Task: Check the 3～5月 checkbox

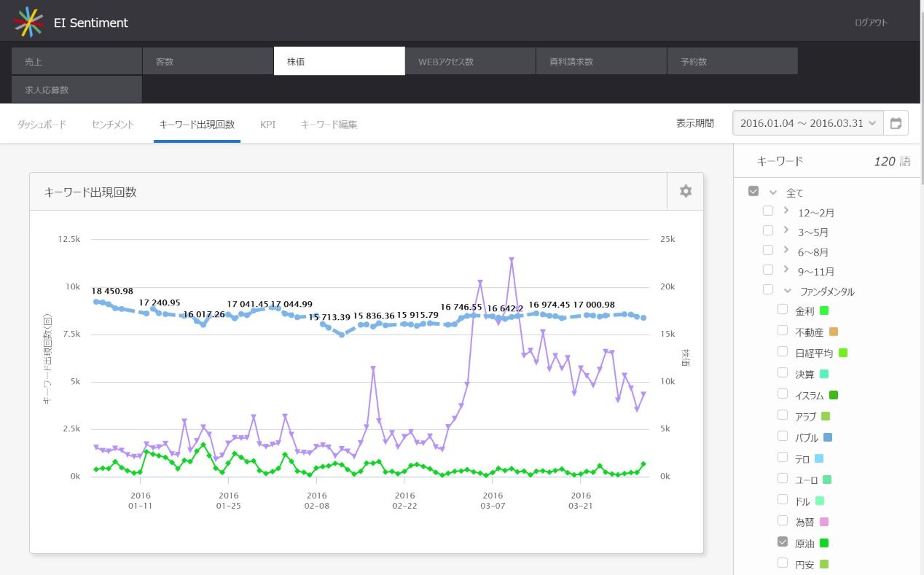Action: 768,230
